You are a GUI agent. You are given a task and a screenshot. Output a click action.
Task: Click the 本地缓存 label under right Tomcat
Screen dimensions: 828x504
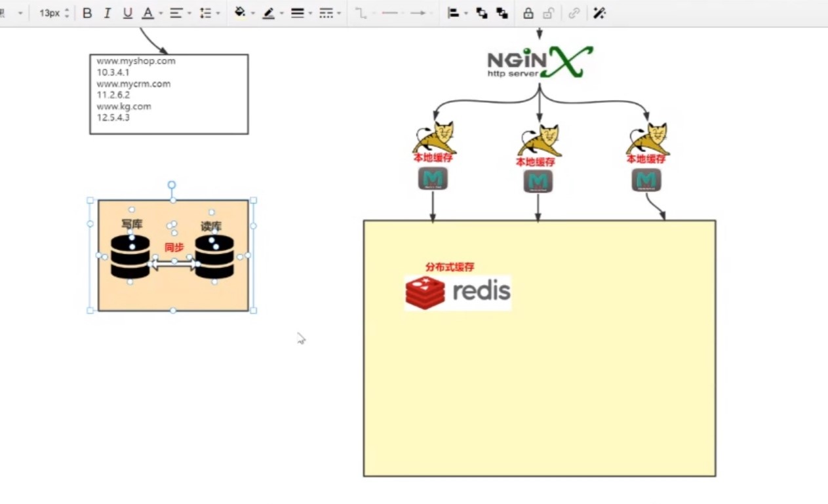[646, 159]
